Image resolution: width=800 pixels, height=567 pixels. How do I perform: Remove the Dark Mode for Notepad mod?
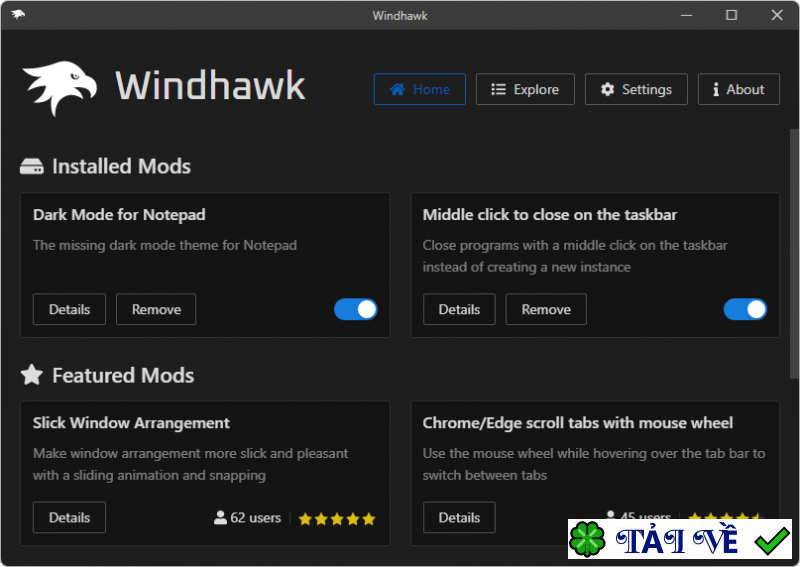tap(156, 309)
